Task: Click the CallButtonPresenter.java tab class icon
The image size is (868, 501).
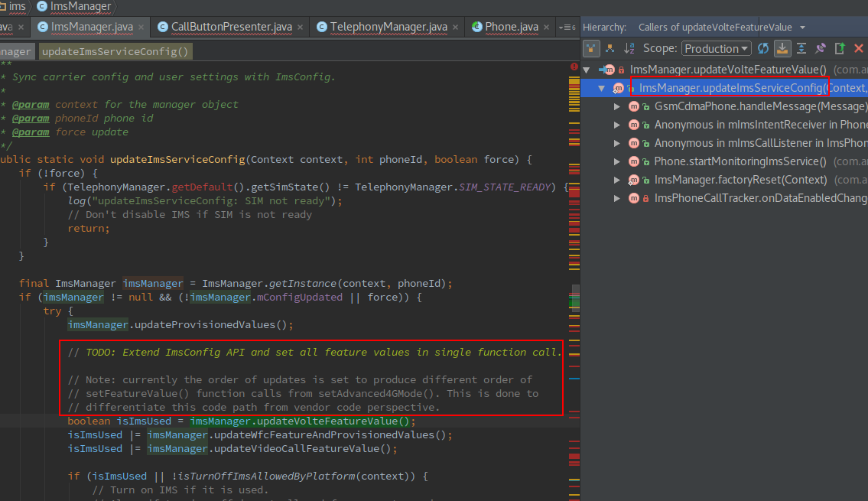Action: point(163,27)
